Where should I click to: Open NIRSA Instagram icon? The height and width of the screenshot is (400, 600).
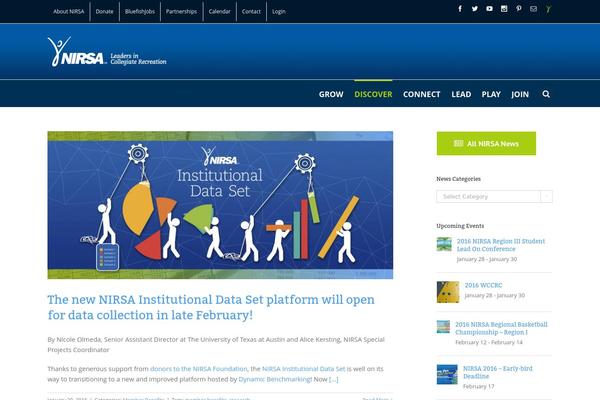coord(504,9)
